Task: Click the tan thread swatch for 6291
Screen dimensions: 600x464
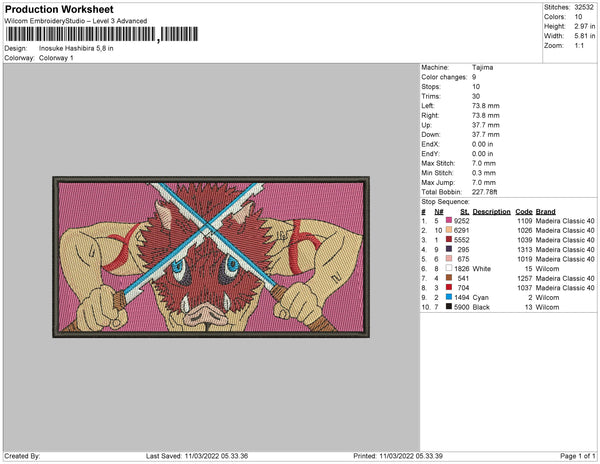Action: tap(449, 230)
